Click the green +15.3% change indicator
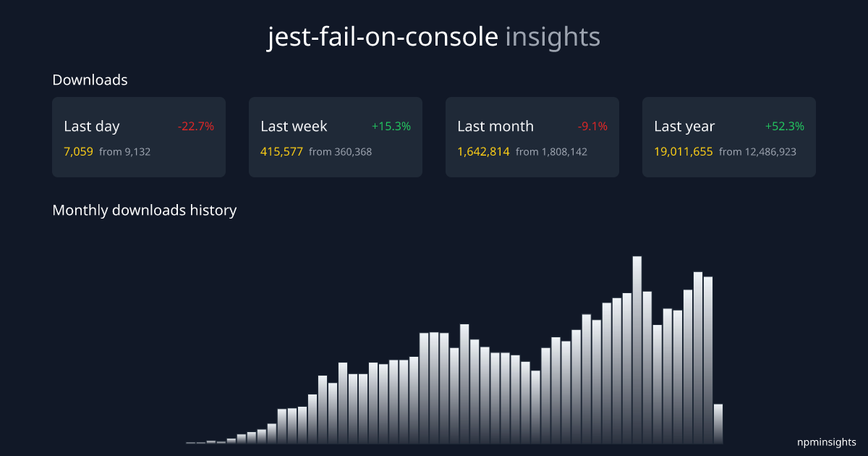Screen dimensions: 868x456 391,127
